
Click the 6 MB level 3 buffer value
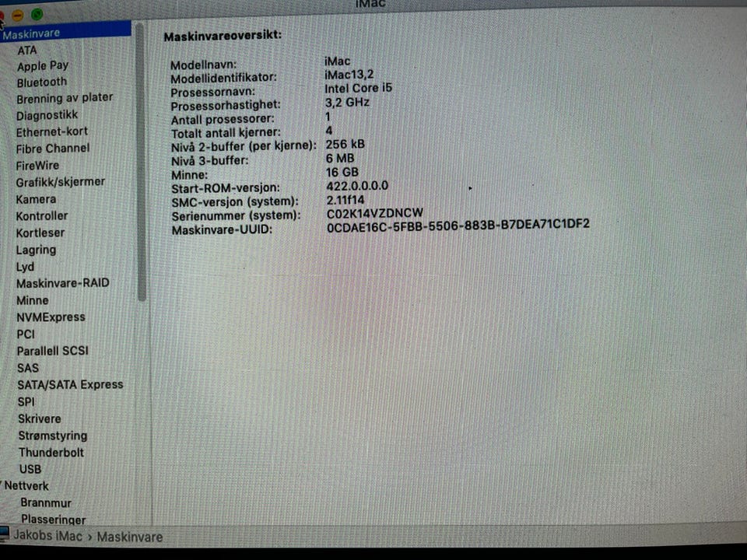340,158
